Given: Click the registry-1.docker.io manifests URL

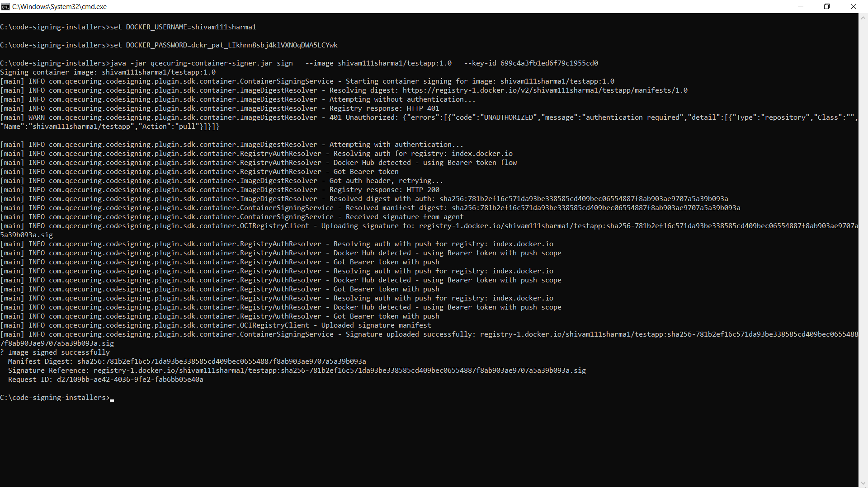Looking at the screenshot, I should pos(545,90).
